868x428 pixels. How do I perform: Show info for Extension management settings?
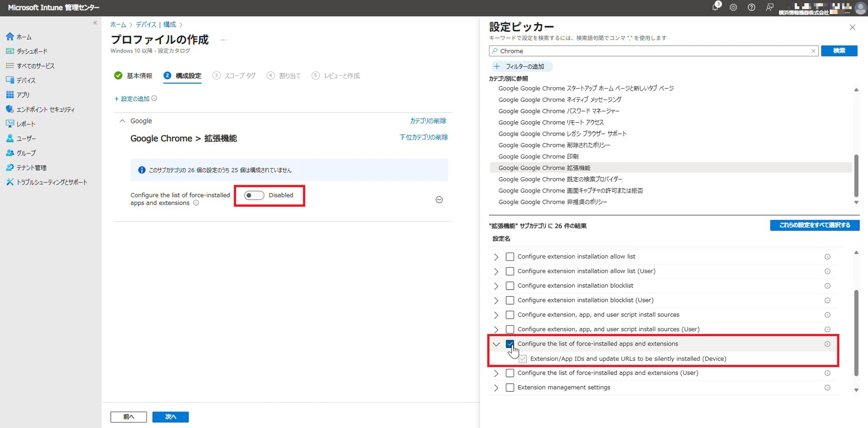pos(827,388)
